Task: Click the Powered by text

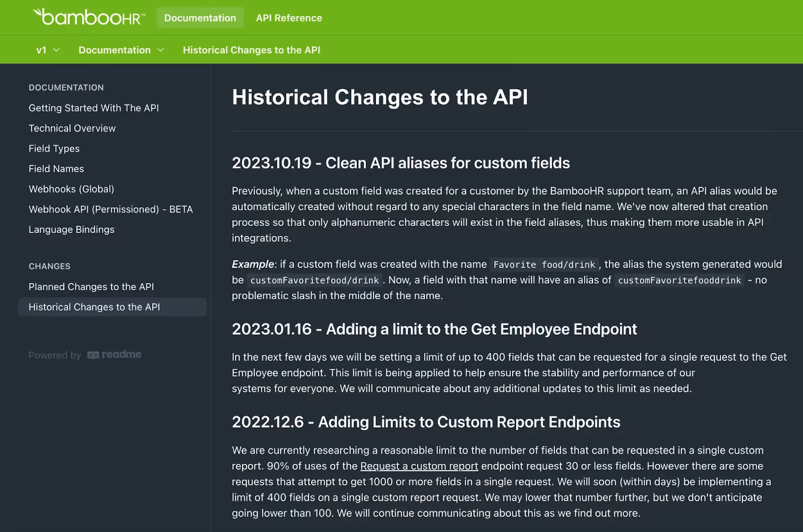Action: coord(55,355)
